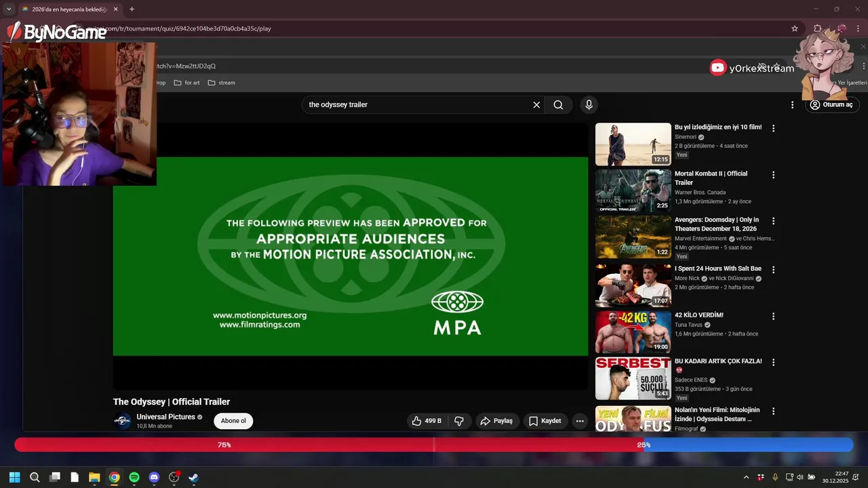Open File Explorer from the taskbar
Image resolution: width=868 pixels, height=488 pixels.
pyautogui.click(x=94, y=477)
